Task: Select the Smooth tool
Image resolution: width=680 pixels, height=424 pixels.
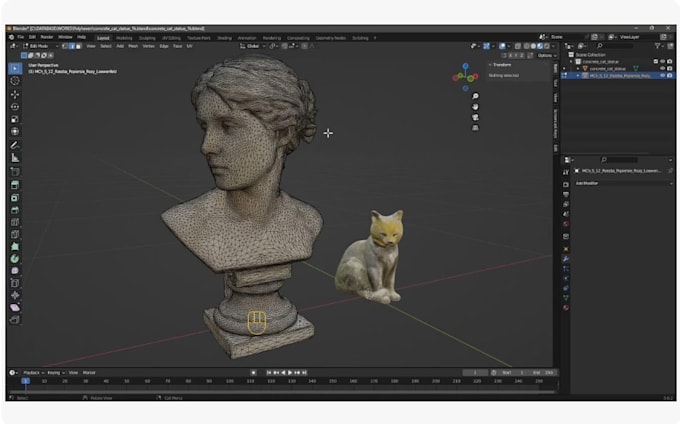Action: click(x=15, y=271)
